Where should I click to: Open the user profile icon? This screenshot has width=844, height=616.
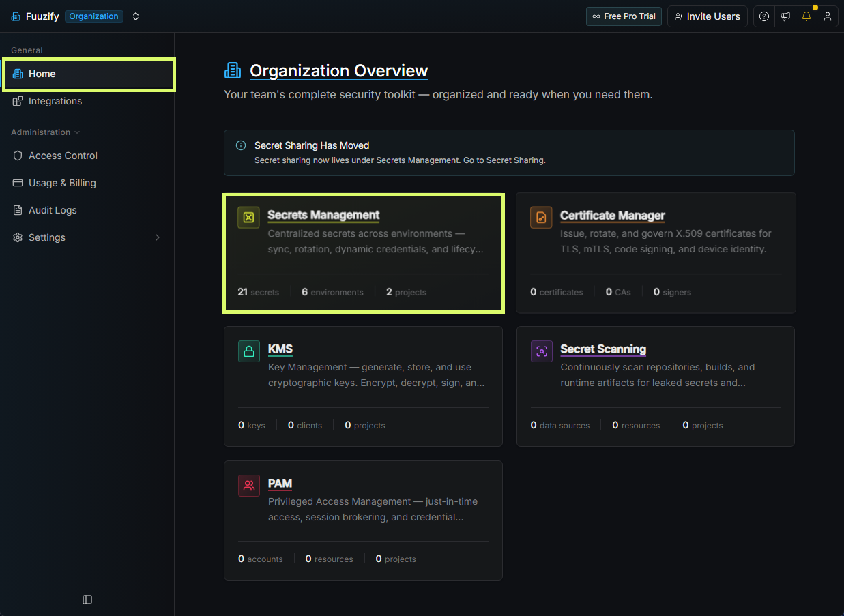pos(828,16)
